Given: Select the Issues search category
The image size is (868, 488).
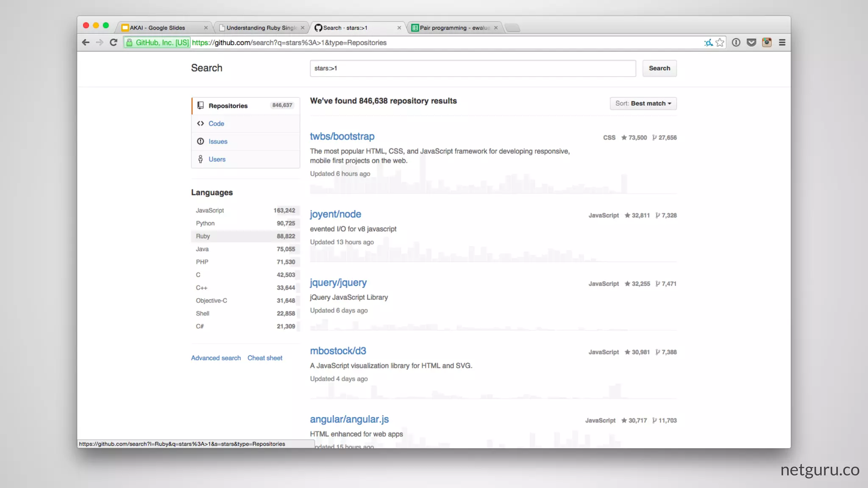Looking at the screenshot, I should 218,141.
